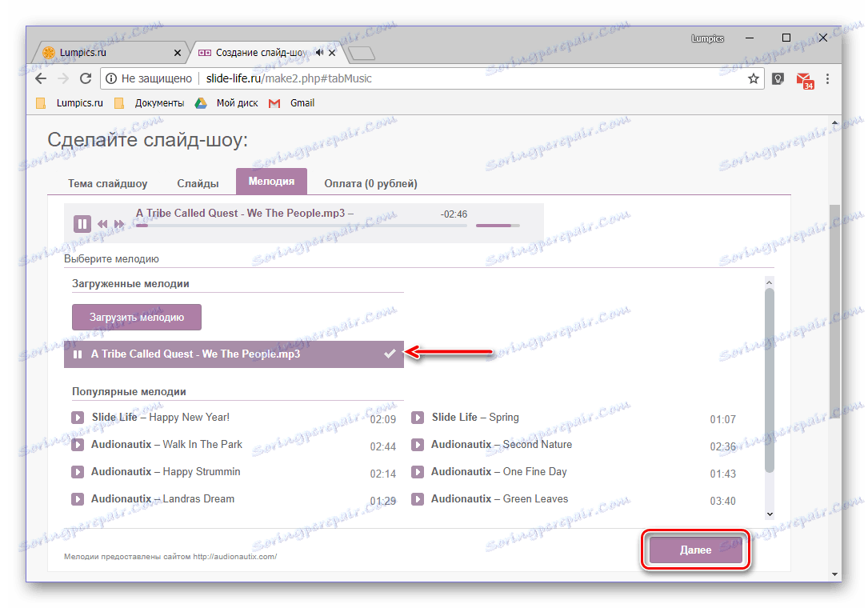The image size is (868, 608).
Task: Click the Далее button
Action: click(695, 550)
